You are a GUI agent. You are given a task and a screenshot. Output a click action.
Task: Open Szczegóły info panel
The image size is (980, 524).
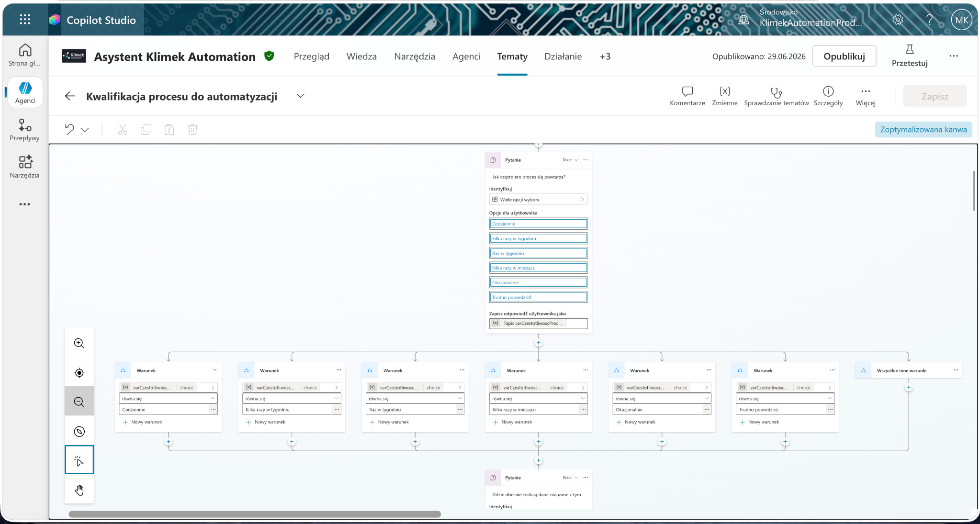coord(828,96)
